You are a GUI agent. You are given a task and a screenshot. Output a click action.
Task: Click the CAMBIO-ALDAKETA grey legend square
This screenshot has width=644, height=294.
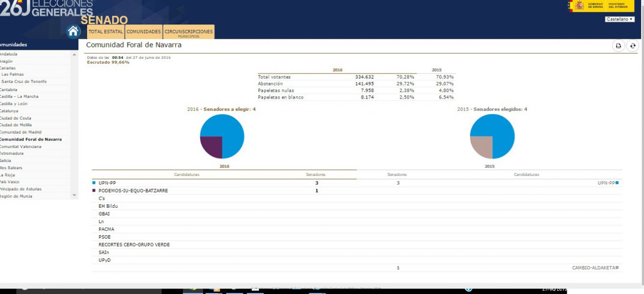point(618,268)
